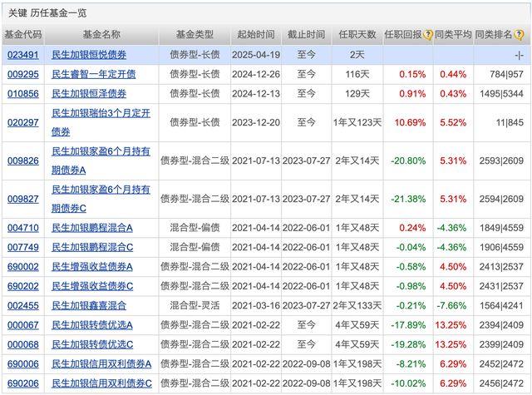Open fund code 000068 link

point(23,345)
